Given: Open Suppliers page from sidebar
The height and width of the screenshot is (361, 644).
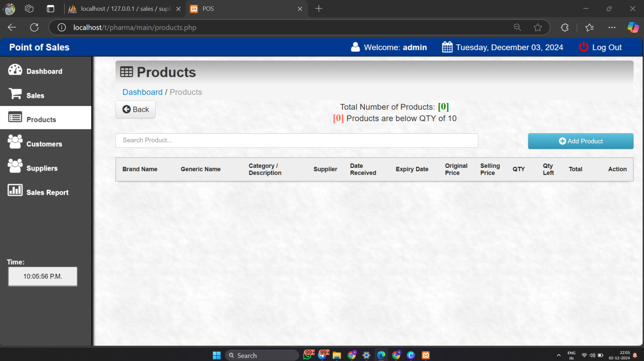Looking at the screenshot, I should click(42, 168).
